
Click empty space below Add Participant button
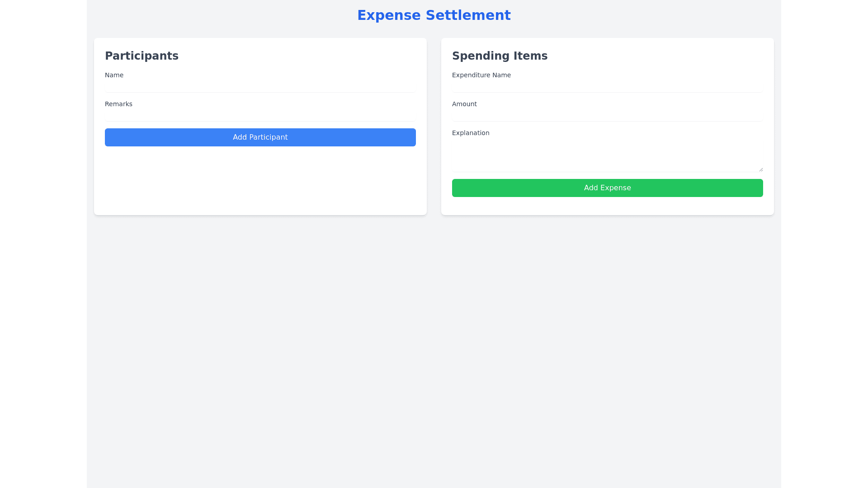pyautogui.click(x=260, y=181)
